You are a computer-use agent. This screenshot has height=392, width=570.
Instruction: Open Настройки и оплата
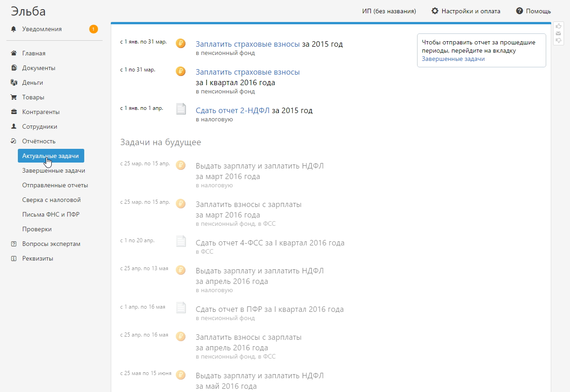click(471, 11)
